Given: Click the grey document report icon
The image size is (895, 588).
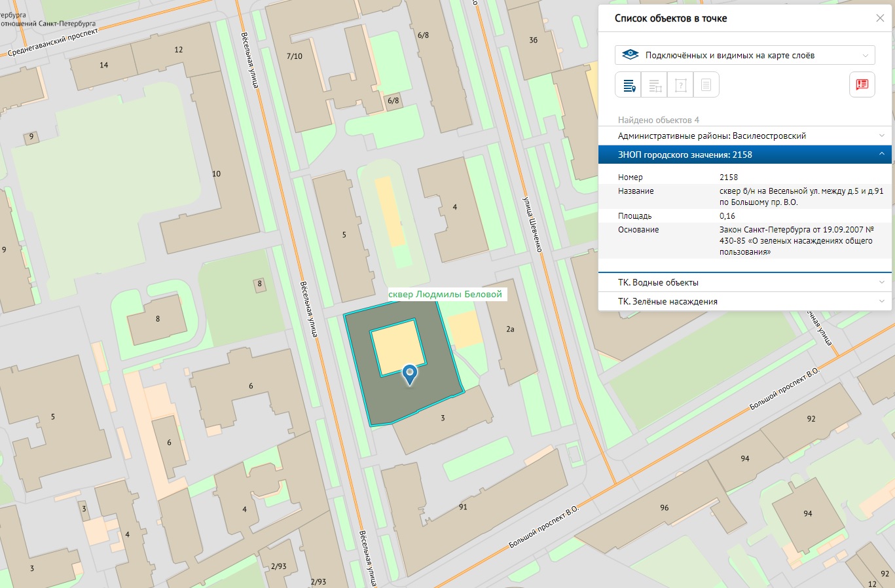Looking at the screenshot, I should click(706, 85).
